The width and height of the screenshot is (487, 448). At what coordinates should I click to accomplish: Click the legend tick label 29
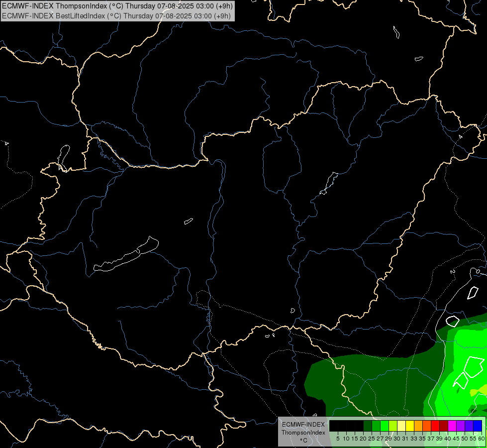tap(389, 439)
